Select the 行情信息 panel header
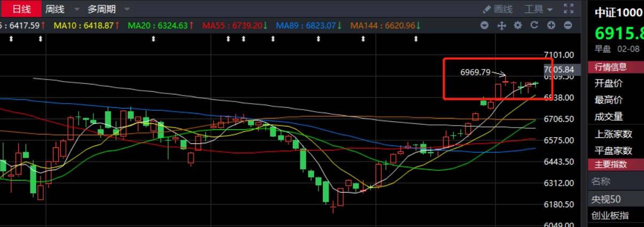The height and width of the screenshot is (227, 644). tap(616, 67)
